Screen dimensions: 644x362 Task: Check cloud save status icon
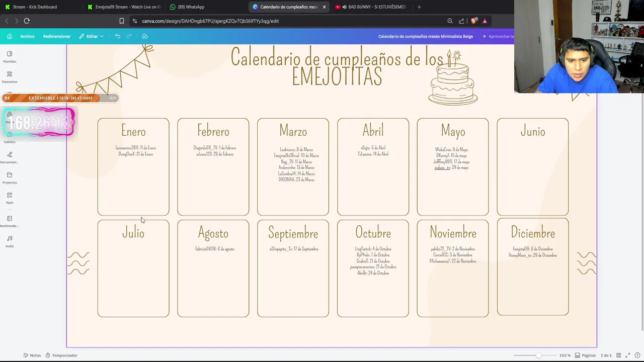[x=144, y=36]
